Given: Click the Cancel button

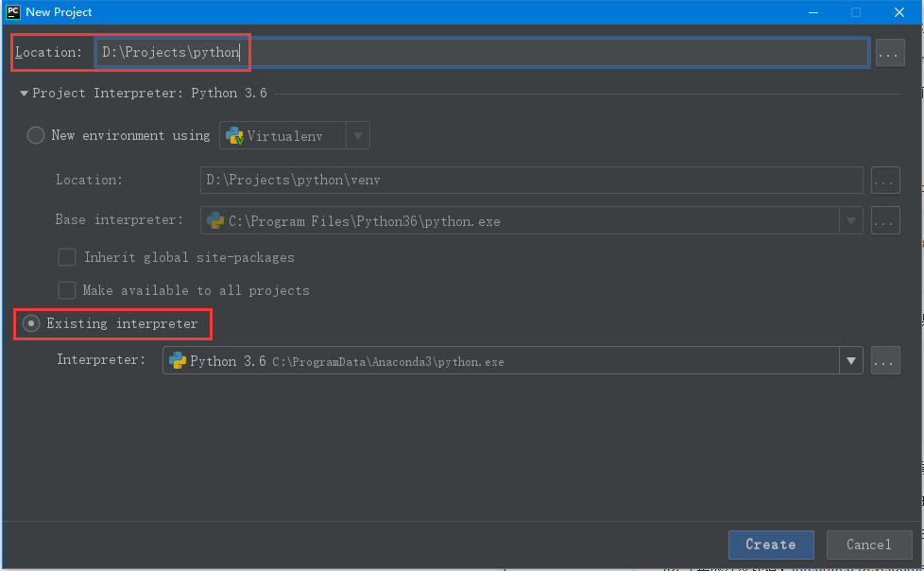Looking at the screenshot, I should (868, 545).
